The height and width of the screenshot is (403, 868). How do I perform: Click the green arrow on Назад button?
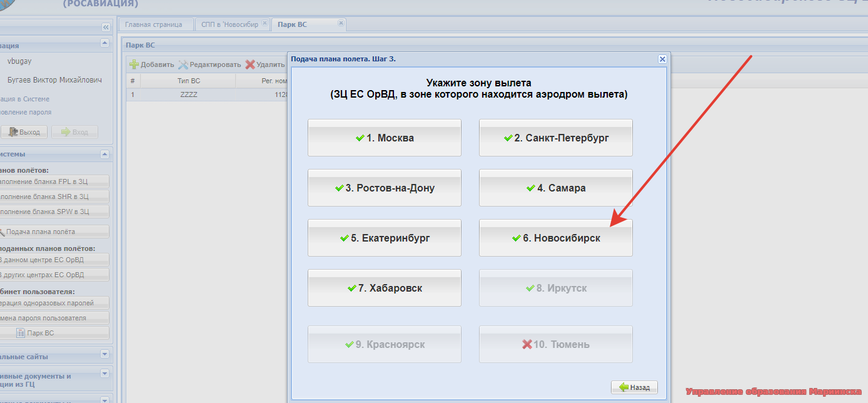(x=623, y=387)
